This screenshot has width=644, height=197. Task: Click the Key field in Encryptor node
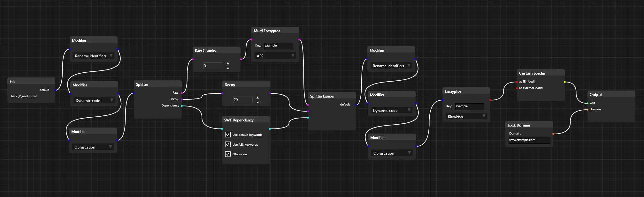point(470,106)
